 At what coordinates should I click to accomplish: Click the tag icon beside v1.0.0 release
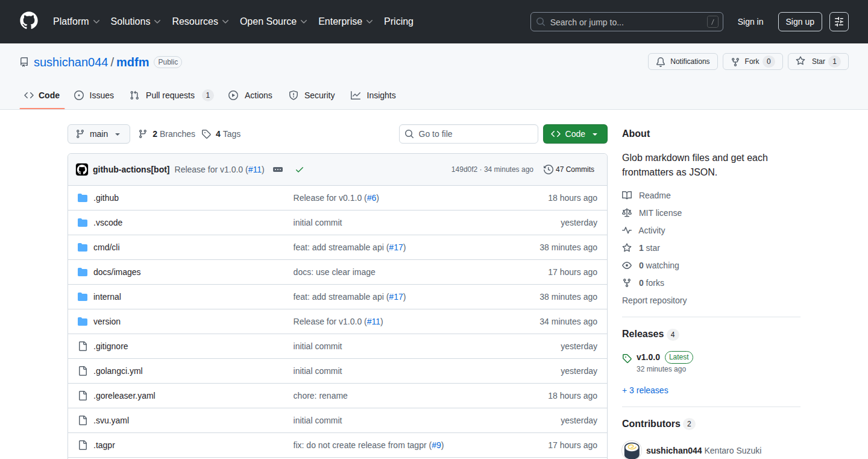click(627, 358)
